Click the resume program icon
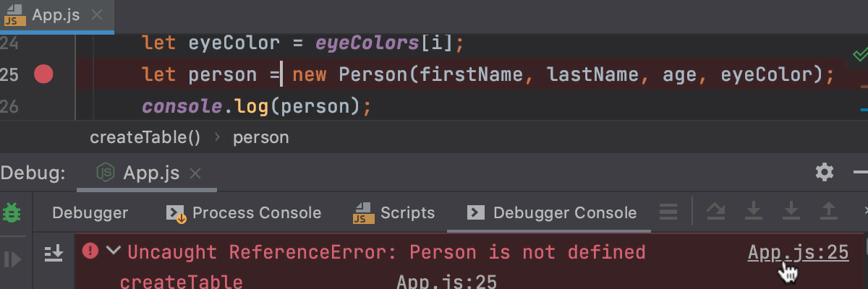Viewport: 868px width, 289px height. pyautogui.click(x=12, y=259)
